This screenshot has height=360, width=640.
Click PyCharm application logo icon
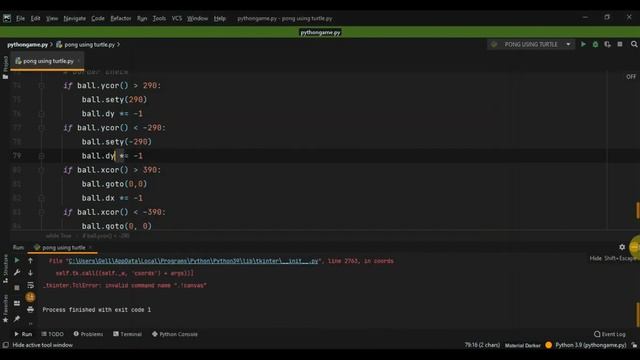tap(7, 18)
